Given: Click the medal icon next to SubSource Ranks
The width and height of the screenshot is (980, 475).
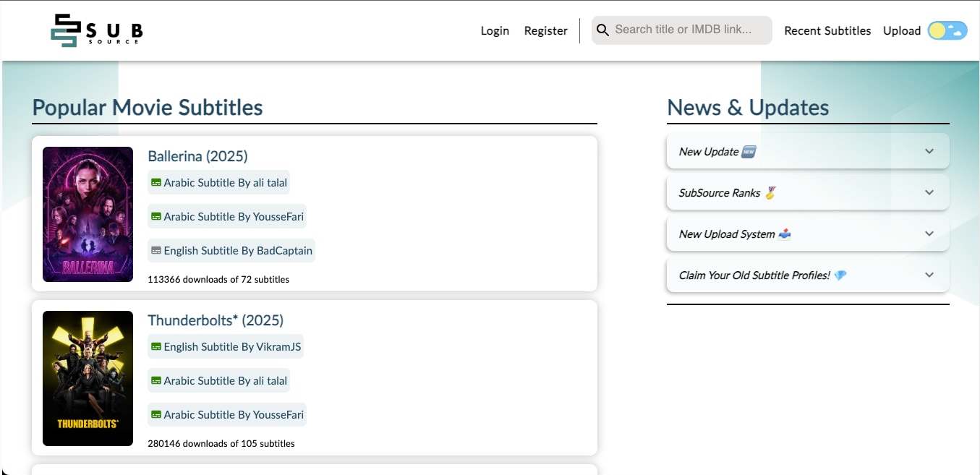Looking at the screenshot, I should point(770,192).
